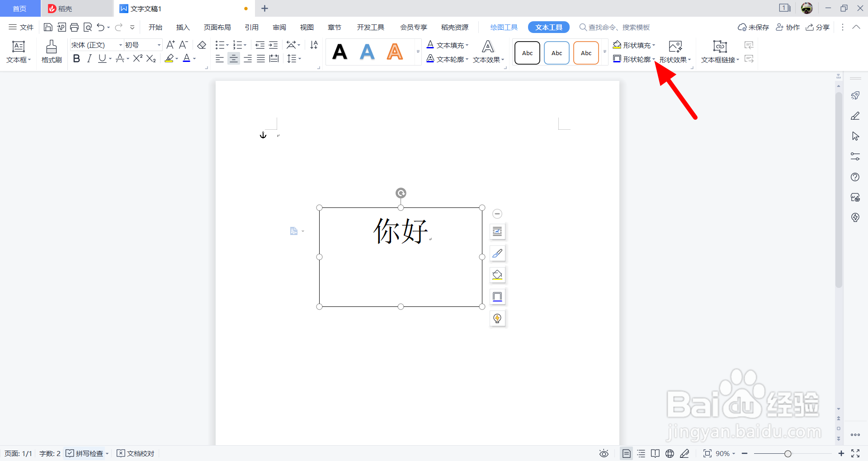Select the Format Painter (格式刷) tool
The image size is (868, 461).
(52, 52)
